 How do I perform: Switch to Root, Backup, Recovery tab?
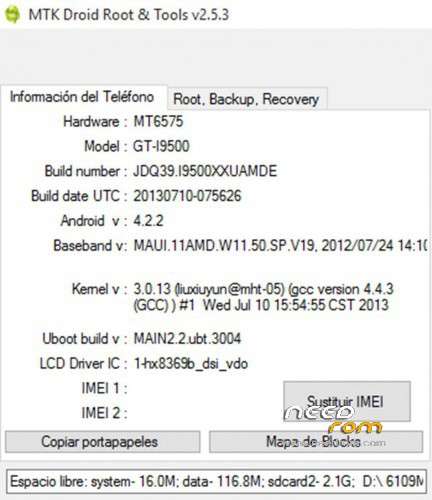247,99
